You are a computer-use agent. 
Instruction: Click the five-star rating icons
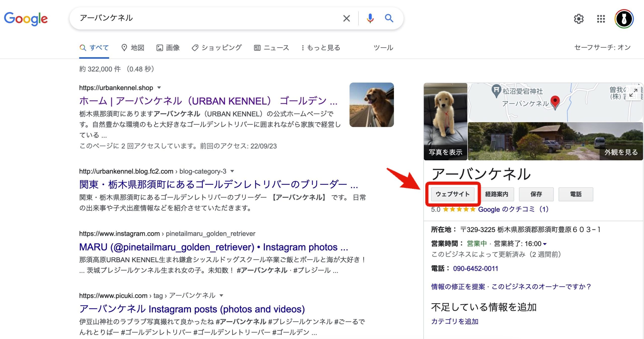click(459, 209)
